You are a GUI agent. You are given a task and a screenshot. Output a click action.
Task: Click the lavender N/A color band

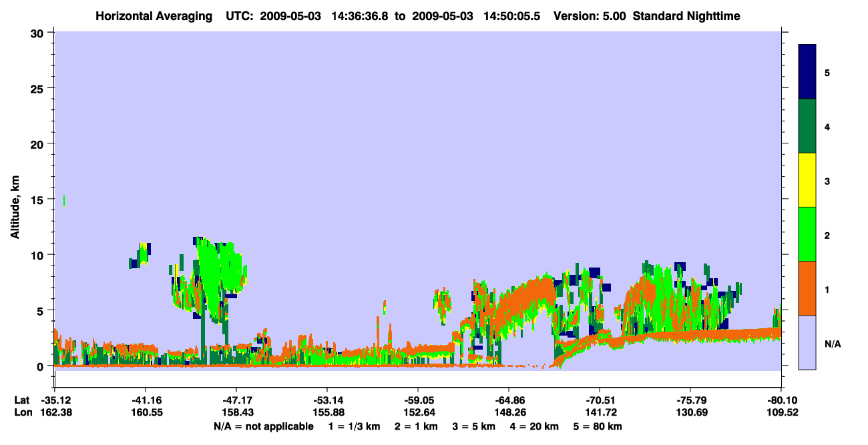807,342
